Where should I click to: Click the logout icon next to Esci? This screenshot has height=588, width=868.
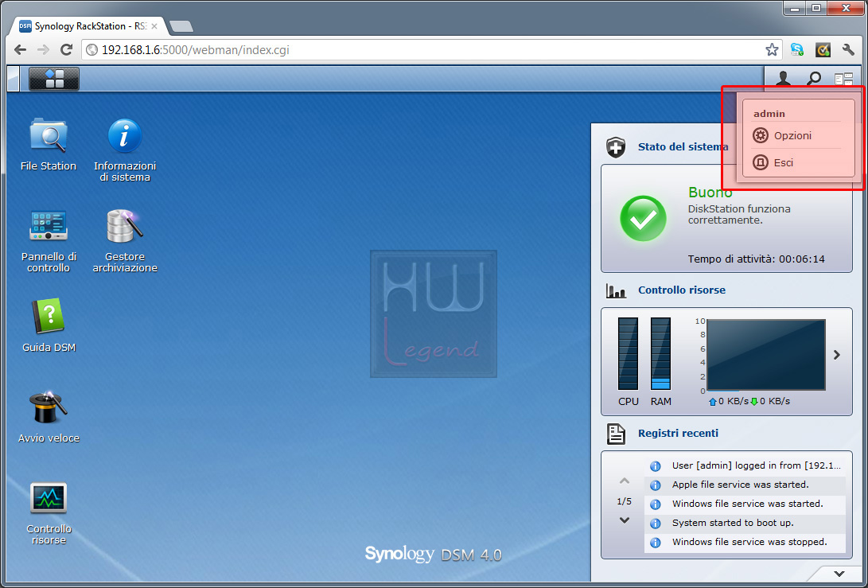point(761,163)
